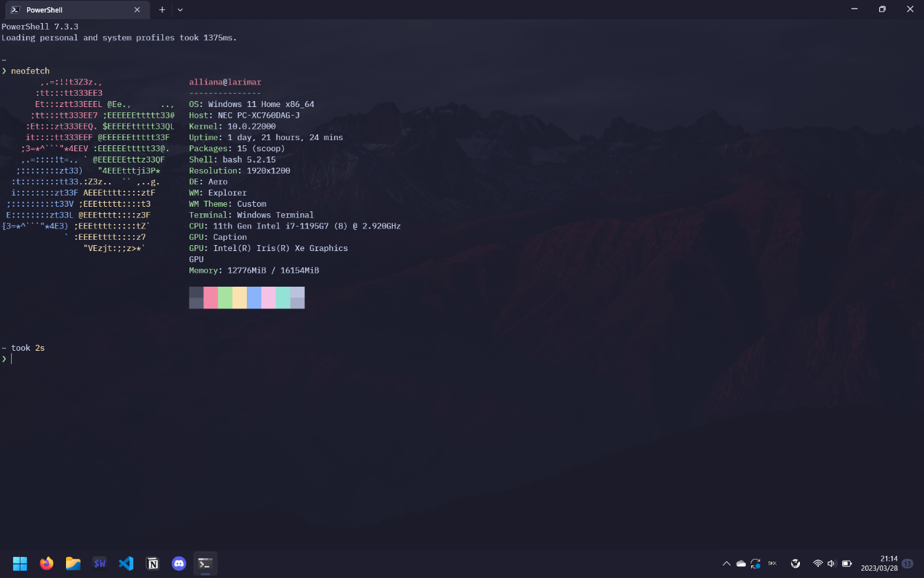924x578 pixels.
Task: Close the PowerShell tab
Action: coord(137,10)
